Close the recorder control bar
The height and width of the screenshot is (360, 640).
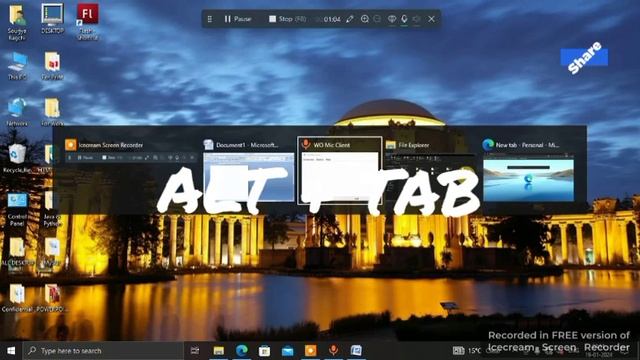[x=431, y=19]
